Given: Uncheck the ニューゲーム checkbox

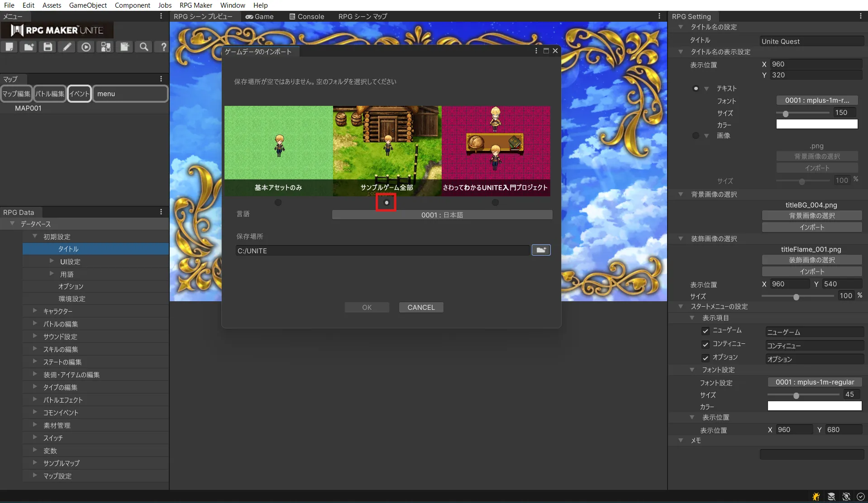Looking at the screenshot, I should 705,331.
